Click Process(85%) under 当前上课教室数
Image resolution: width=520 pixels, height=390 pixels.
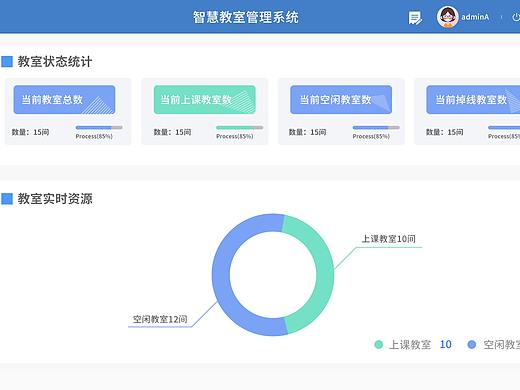[235, 136]
